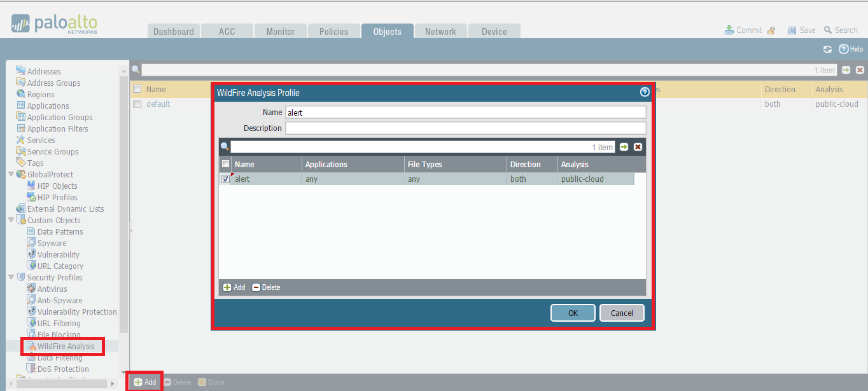
Task: Open the Dashboard tab
Action: pos(174,31)
